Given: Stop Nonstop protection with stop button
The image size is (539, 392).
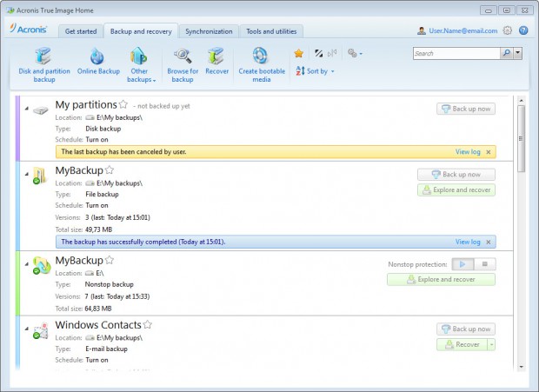Looking at the screenshot, I should click(485, 264).
